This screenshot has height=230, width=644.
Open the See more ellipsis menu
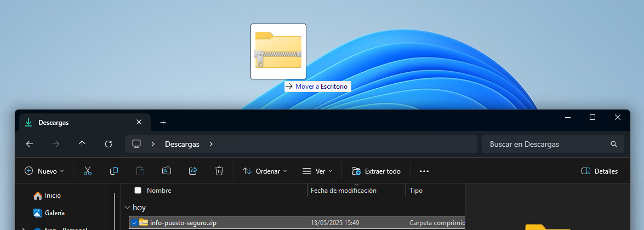pos(424,171)
